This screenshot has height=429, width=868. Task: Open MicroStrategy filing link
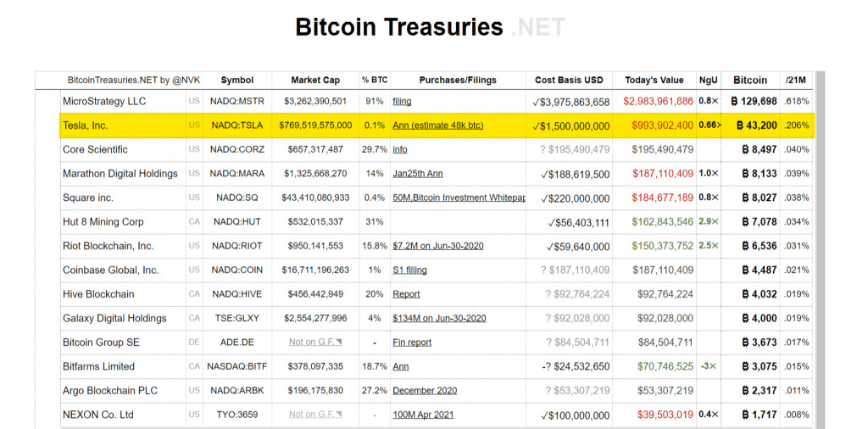pos(402,101)
